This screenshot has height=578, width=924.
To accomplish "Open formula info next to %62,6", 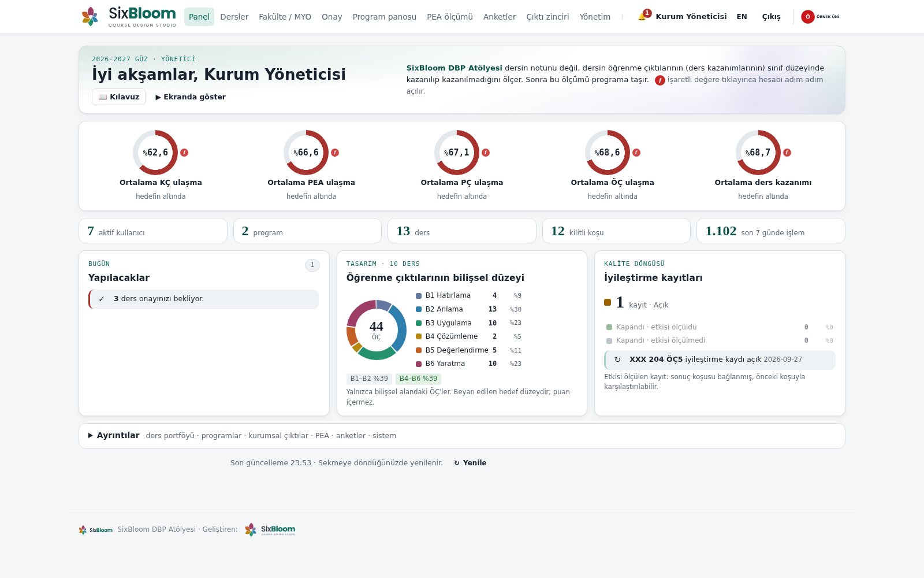I will tap(184, 153).
